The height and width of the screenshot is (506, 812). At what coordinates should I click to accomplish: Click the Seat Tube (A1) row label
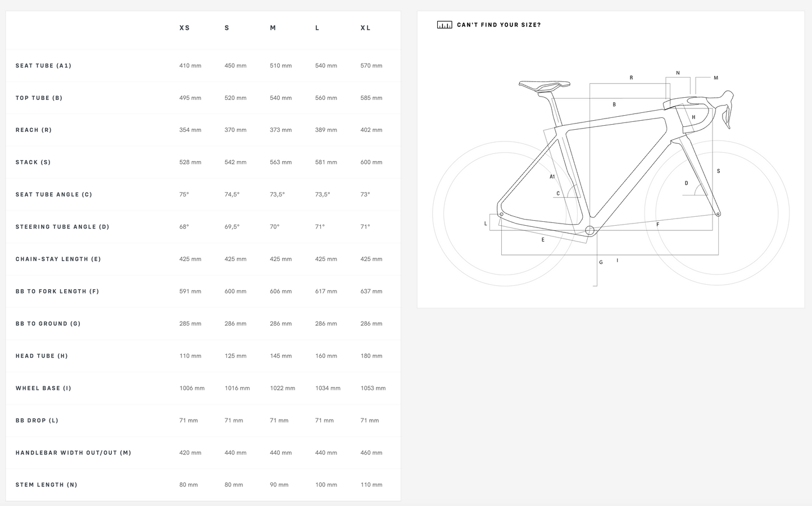tap(43, 66)
